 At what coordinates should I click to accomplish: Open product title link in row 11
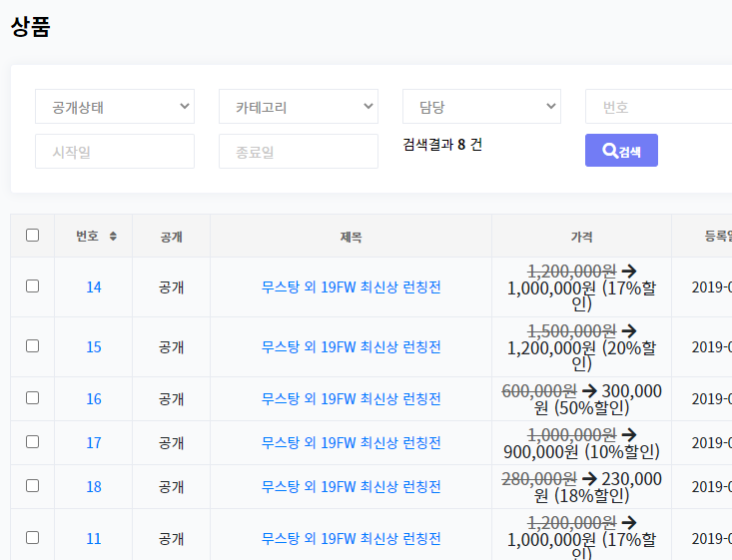[351, 539]
